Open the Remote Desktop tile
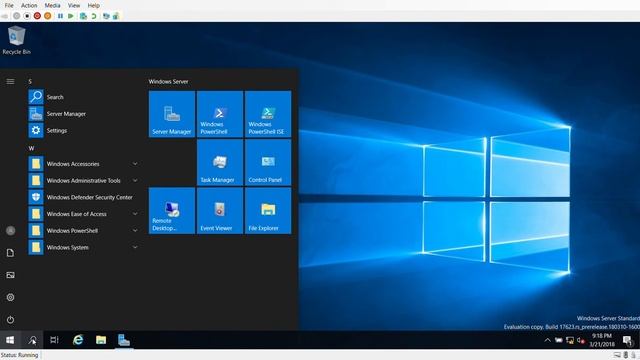640x360 pixels. [172, 211]
